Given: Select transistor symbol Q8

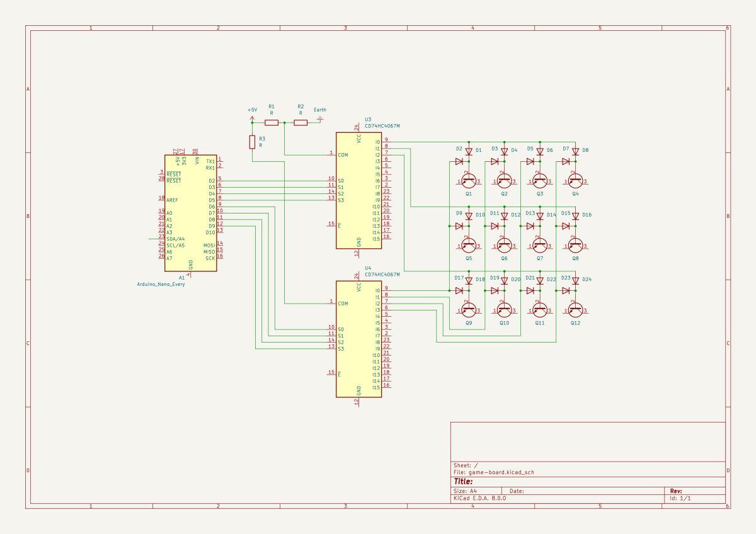Looking at the screenshot, I should click(x=575, y=245).
